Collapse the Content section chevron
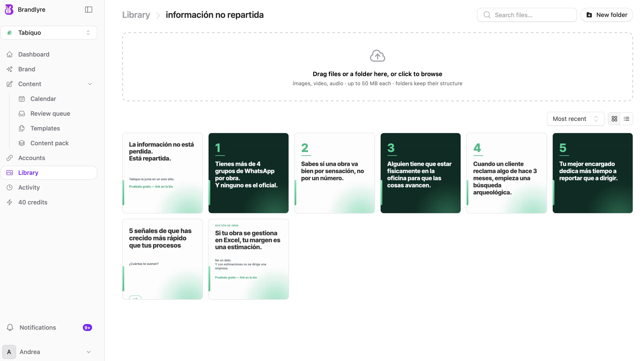The height and width of the screenshot is (361, 644). pyautogui.click(x=90, y=84)
